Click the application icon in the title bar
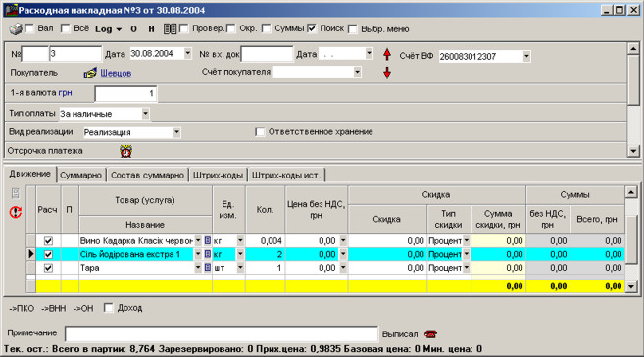 point(11,10)
